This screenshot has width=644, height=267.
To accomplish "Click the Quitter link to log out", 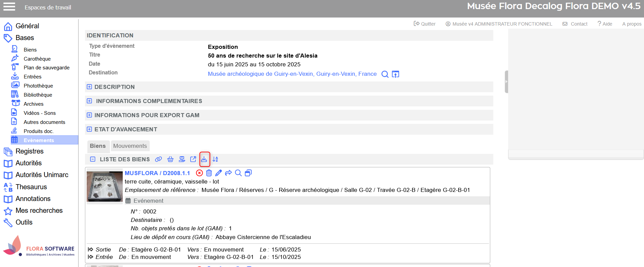I will (x=425, y=24).
